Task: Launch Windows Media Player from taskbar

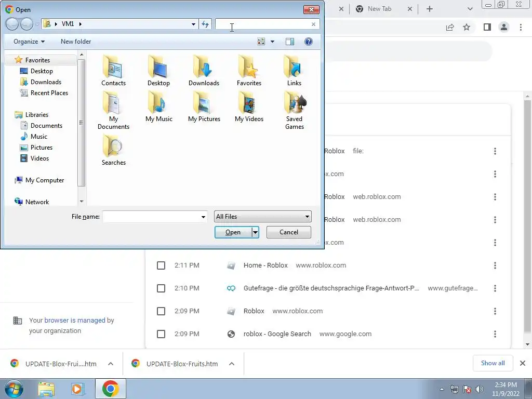Action: (77, 389)
